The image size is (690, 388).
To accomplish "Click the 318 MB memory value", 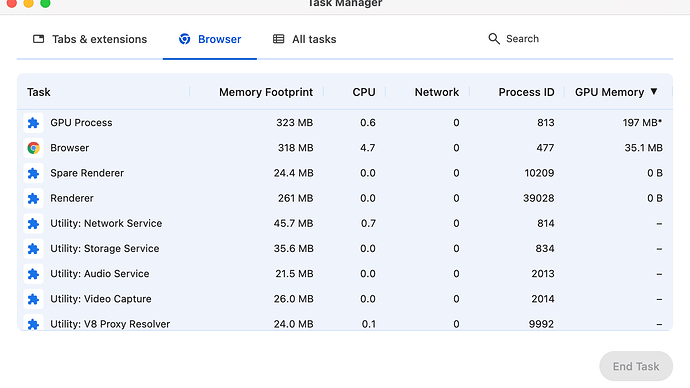I will pos(295,148).
